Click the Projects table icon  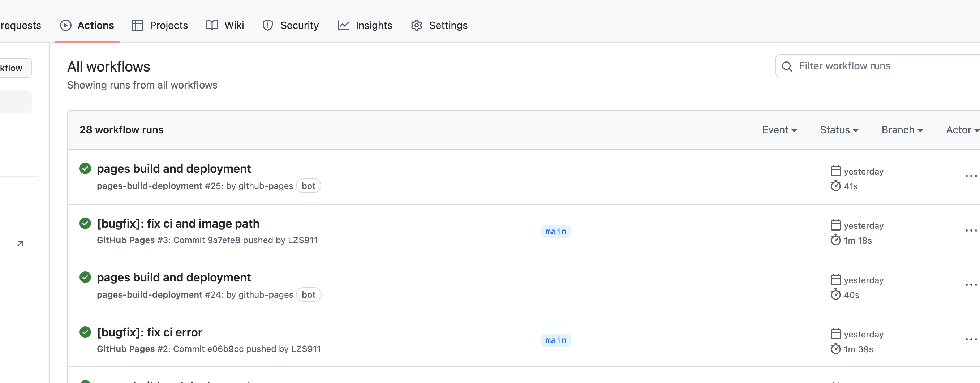point(137,25)
